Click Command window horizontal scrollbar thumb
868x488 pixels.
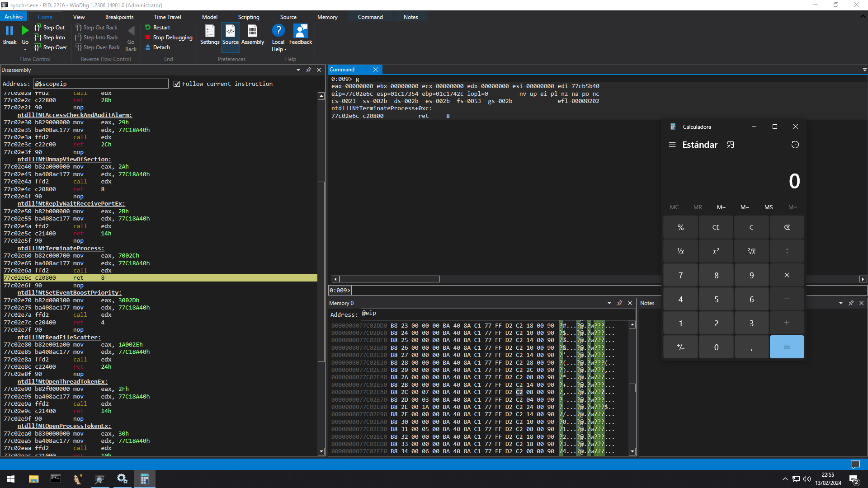[390, 279]
